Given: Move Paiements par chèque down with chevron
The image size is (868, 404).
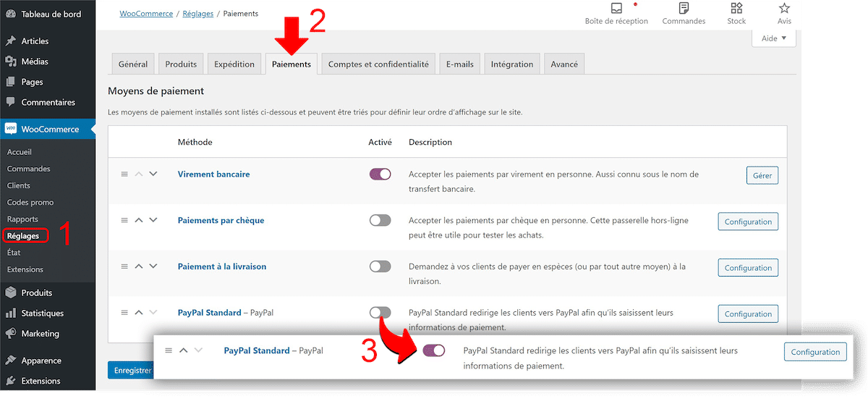Looking at the screenshot, I should 153,220.
